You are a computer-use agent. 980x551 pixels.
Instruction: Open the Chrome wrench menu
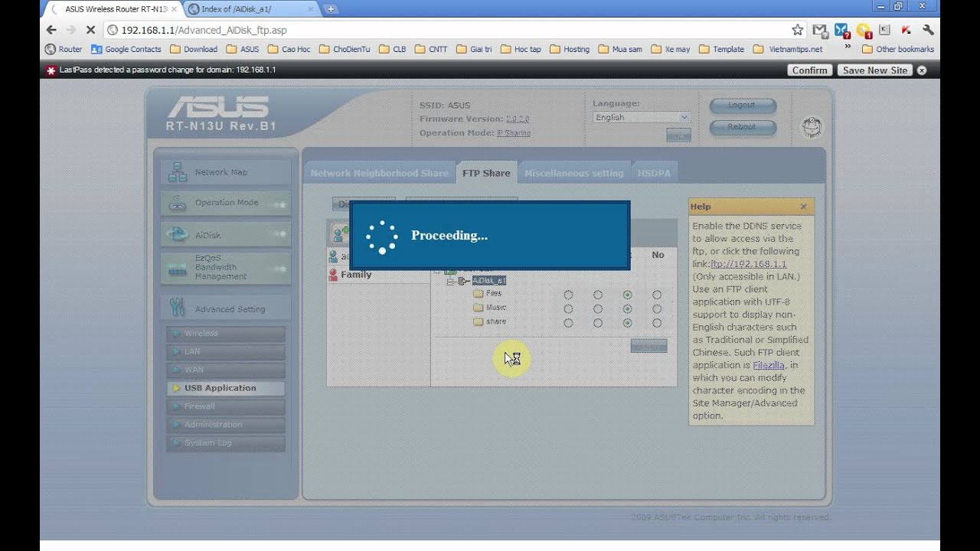click(x=928, y=30)
